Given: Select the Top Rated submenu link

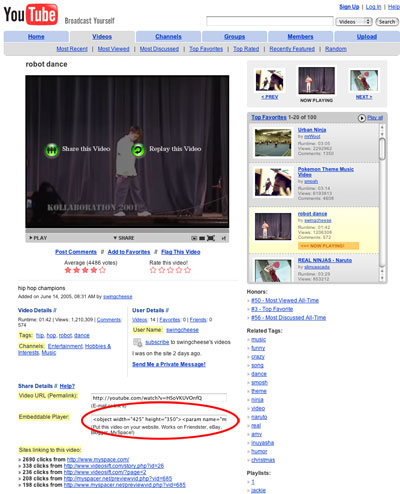Looking at the screenshot, I should (246, 49).
